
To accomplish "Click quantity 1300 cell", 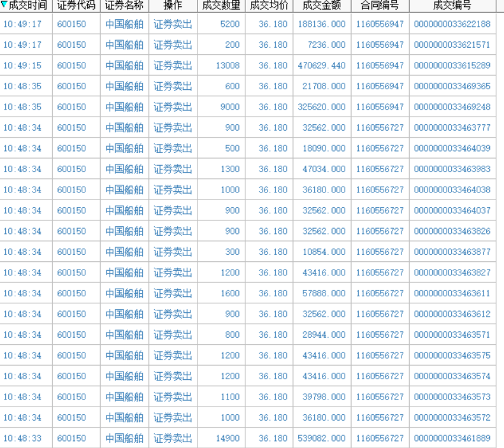I will point(230,170).
